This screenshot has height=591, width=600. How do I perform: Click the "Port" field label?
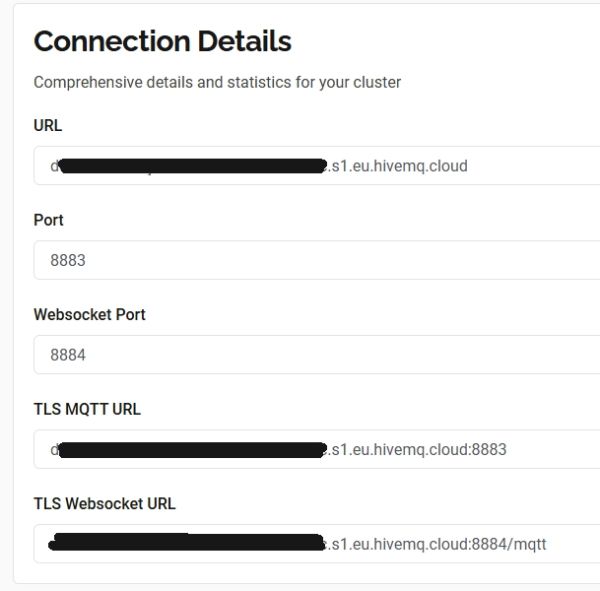(x=49, y=220)
